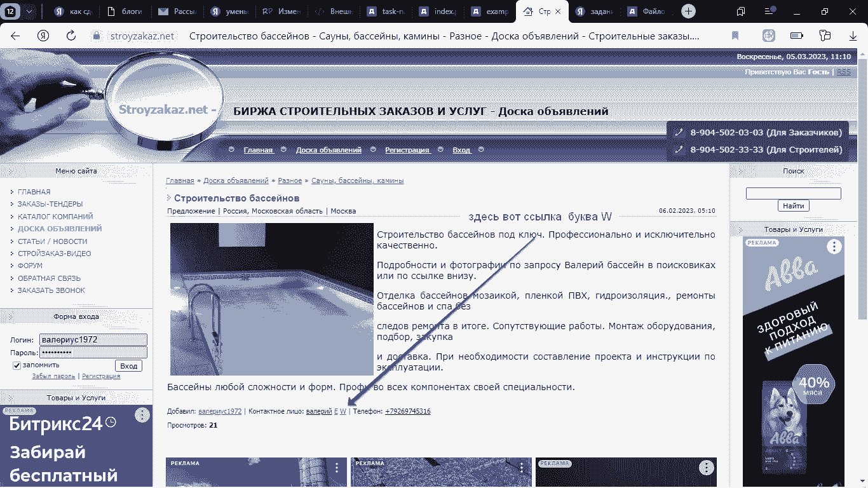
Task: Toggle the запомнить checkbox
Action: click(17, 365)
